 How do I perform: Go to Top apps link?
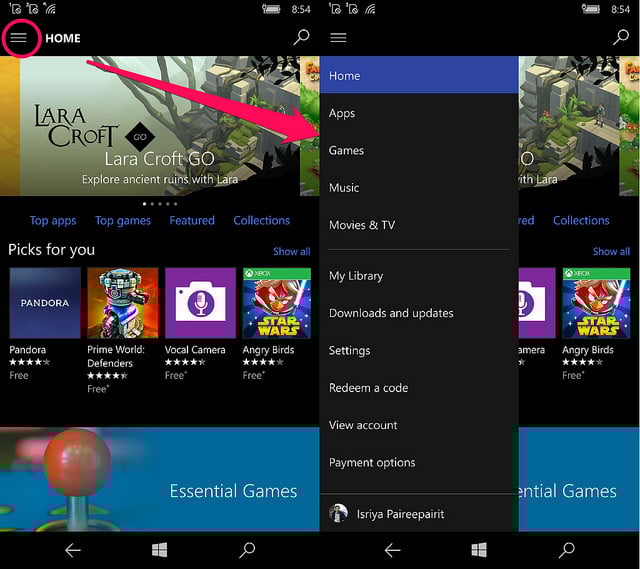coord(53,220)
